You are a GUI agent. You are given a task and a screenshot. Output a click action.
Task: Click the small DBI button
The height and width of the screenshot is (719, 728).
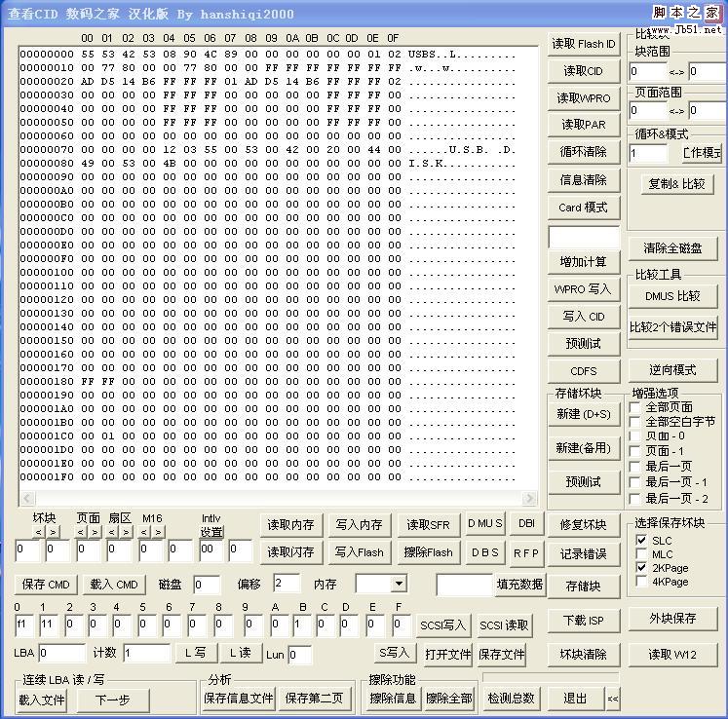(x=526, y=523)
